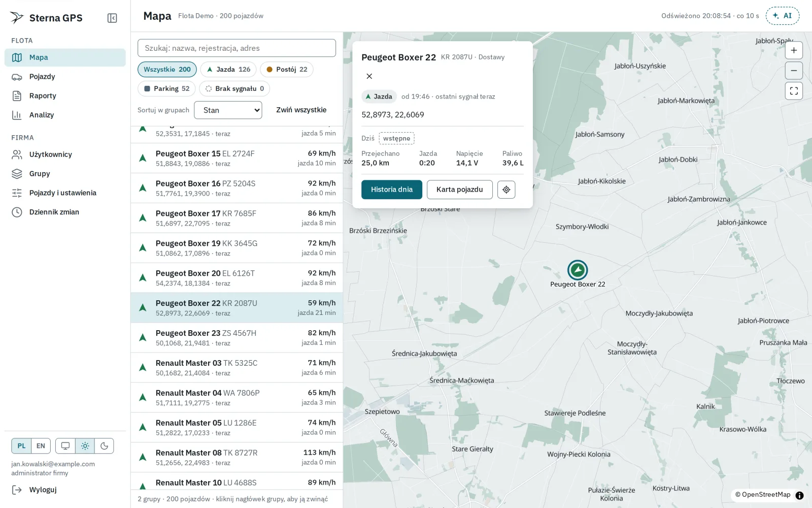Open Analizy in the sidebar
This screenshot has width=812, height=508.
[65, 115]
